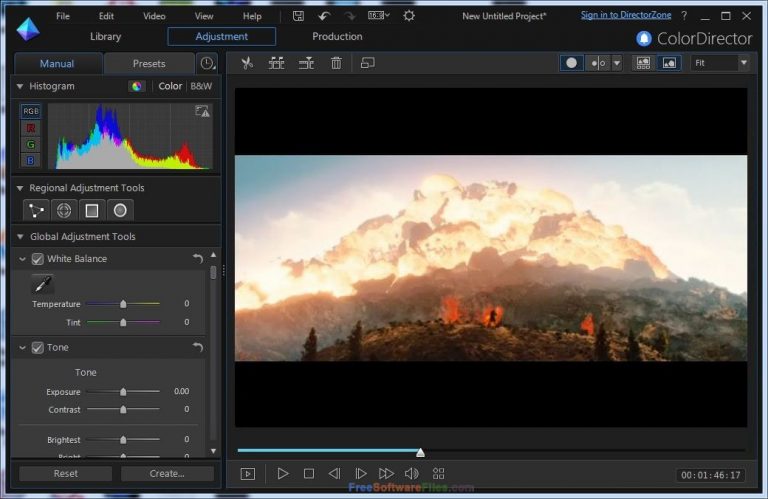
Task: Open the Video menu
Action: point(154,16)
